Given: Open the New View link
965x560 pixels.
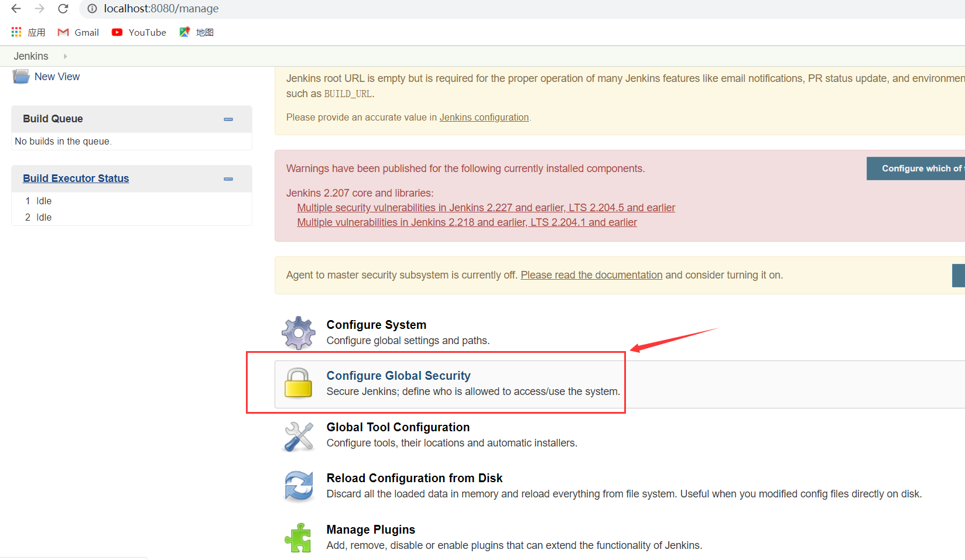Looking at the screenshot, I should pyautogui.click(x=57, y=77).
